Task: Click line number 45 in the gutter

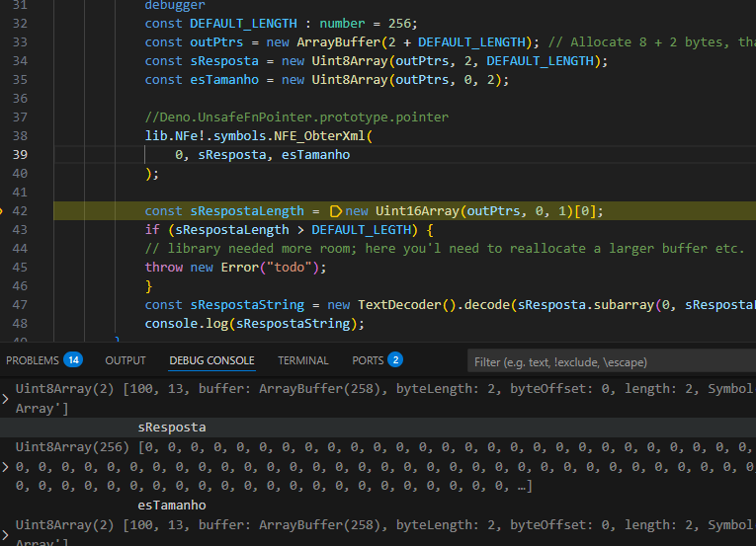Action: pyautogui.click(x=20, y=268)
